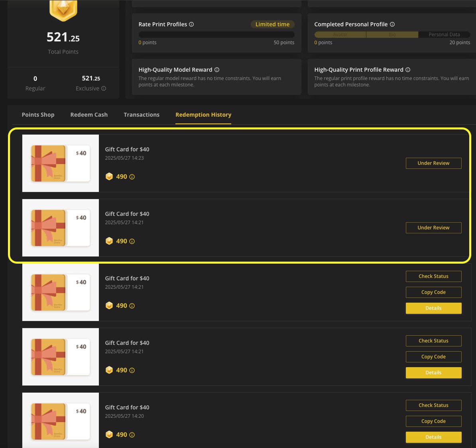476x448 pixels.
Task: Click Under Review for the 14:21 gift card
Action: tap(433, 228)
